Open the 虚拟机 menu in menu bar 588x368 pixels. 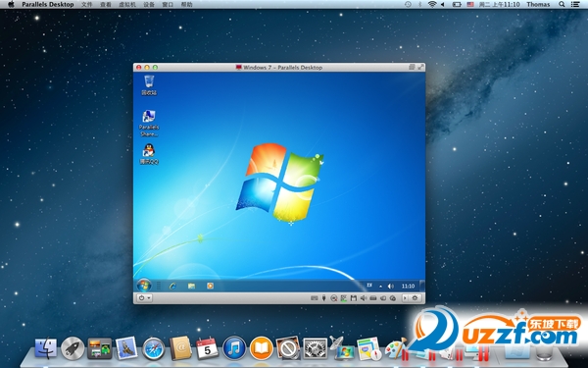(x=127, y=5)
